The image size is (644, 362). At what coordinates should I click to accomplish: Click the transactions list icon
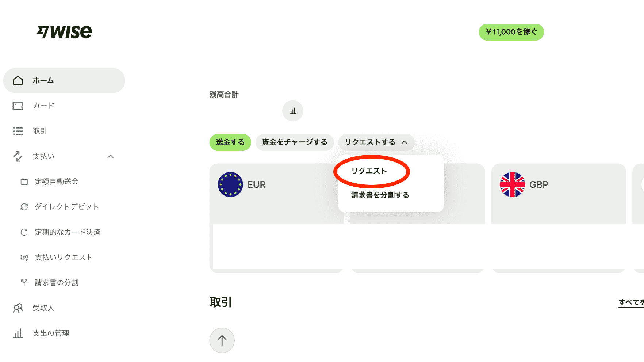pyautogui.click(x=18, y=131)
